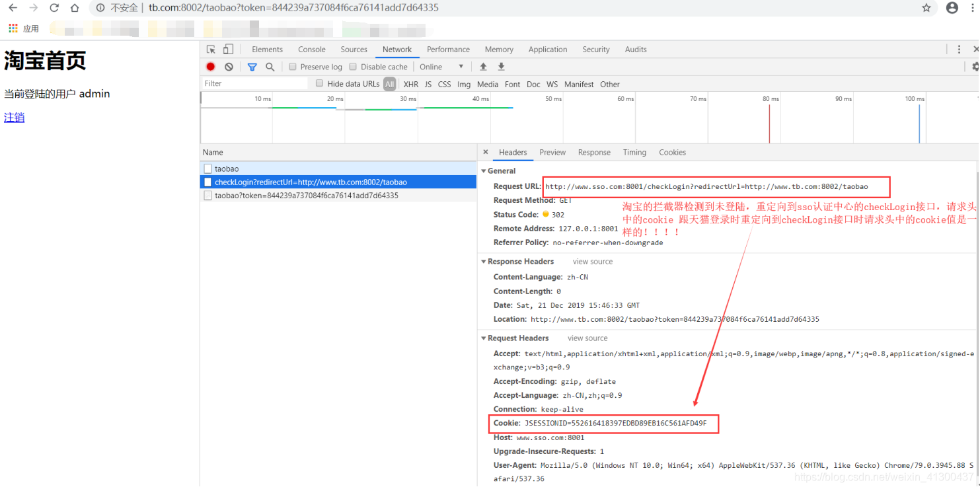980x489 pixels.
Task: Filter requests by Font
Action: pyautogui.click(x=513, y=85)
